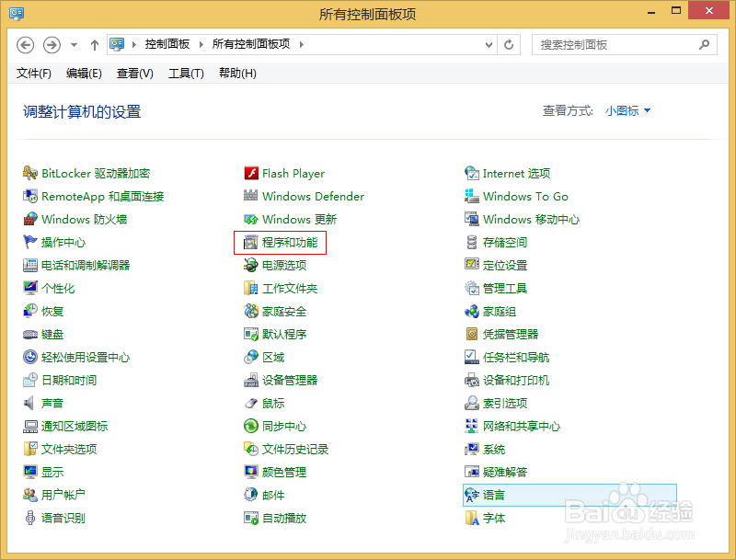Click the 网络和共享中心 icon

click(x=472, y=426)
